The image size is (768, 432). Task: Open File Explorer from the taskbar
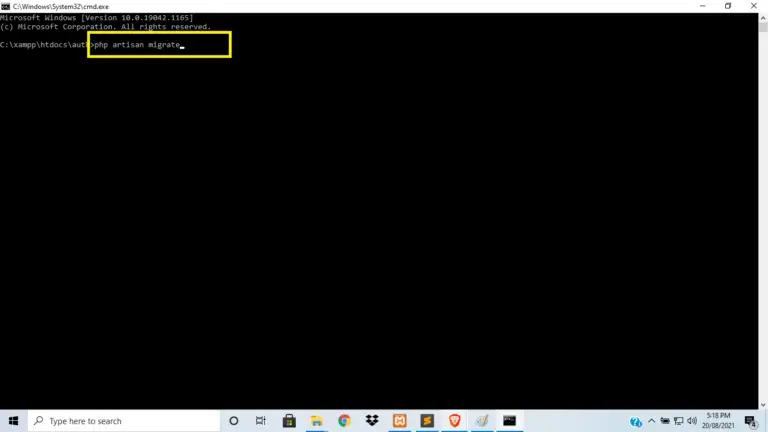316,421
